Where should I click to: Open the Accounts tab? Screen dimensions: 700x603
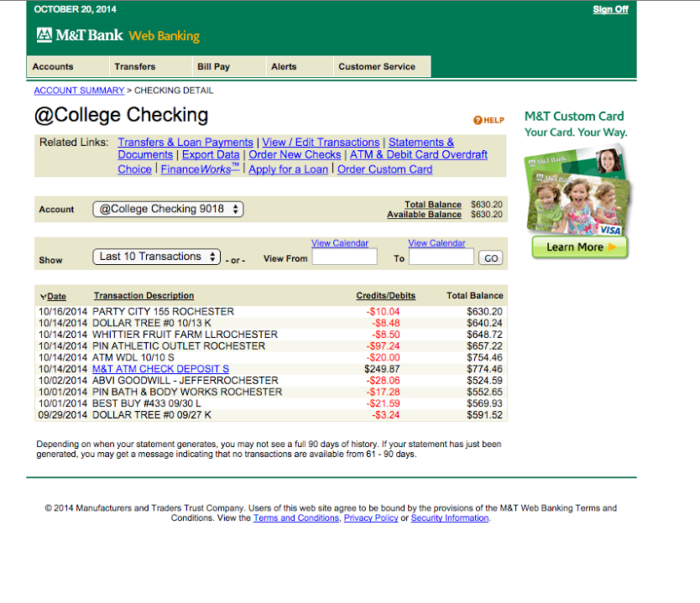pyautogui.click(x=68, y=66)
